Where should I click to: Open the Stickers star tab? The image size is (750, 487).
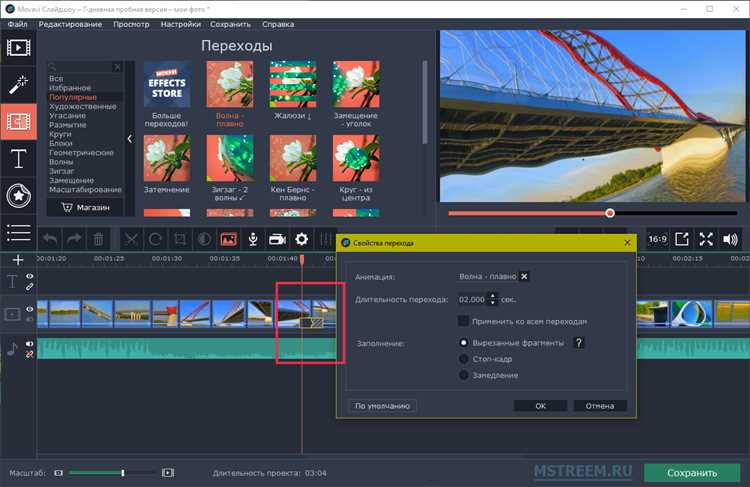pos(18,195)
